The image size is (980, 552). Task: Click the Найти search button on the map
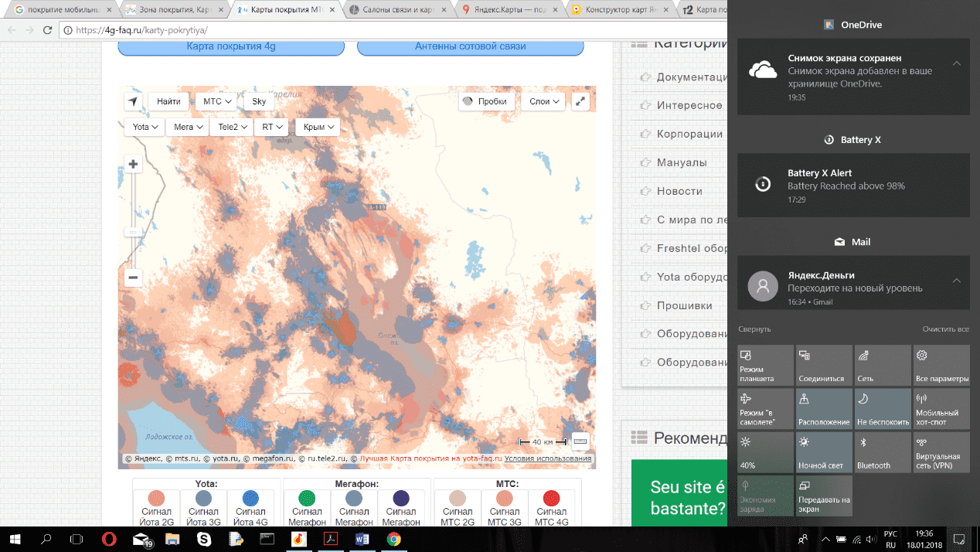tap(168, 101)
